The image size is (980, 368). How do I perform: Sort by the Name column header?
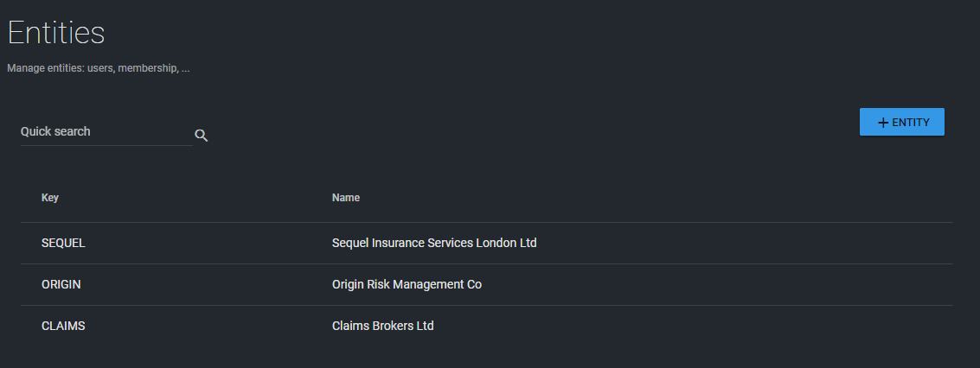pyautogui.click(x=346, y=198)
